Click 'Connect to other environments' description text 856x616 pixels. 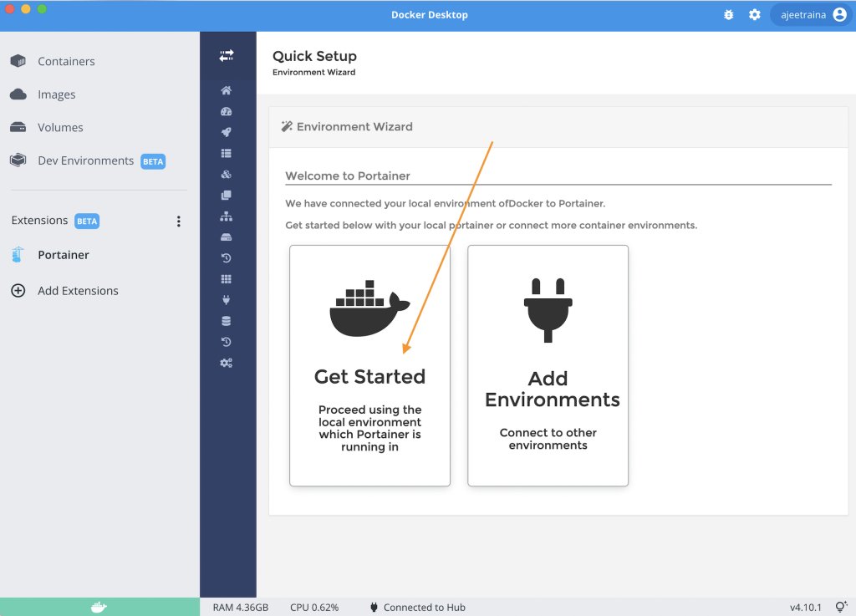click(x=548, y=439)
